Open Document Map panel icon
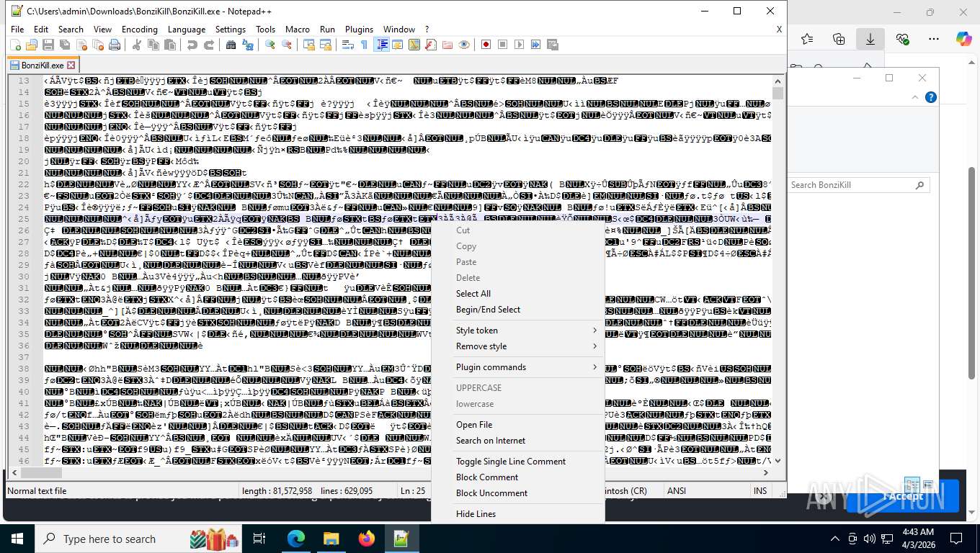 pos(414,45)
